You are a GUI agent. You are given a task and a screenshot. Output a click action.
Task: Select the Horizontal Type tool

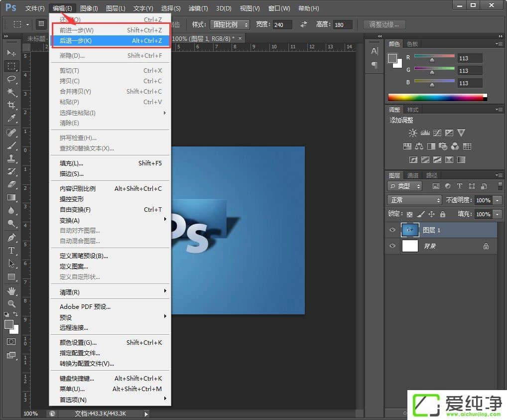click(11, 251)
